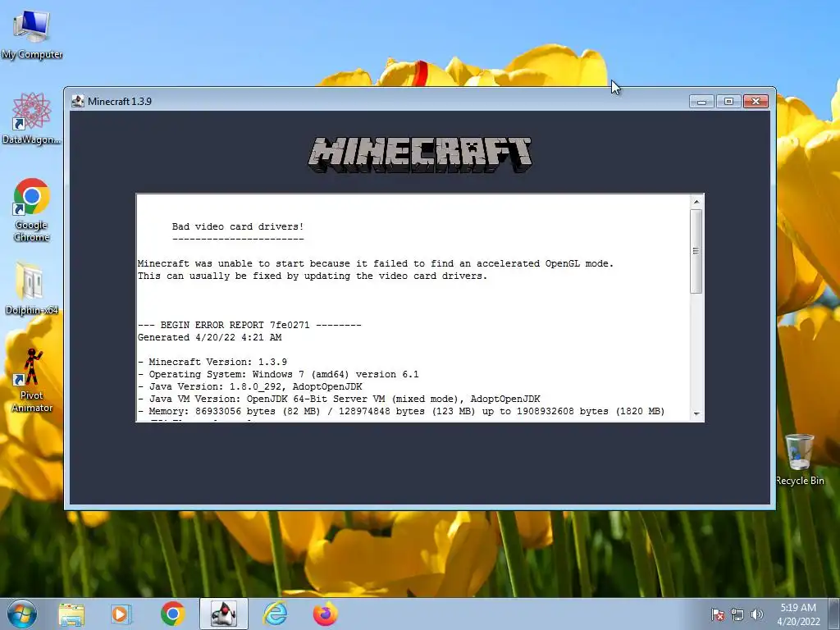840x630 pixels.
Task: Open the volume speaker tray icon
Action: point(756,614)
